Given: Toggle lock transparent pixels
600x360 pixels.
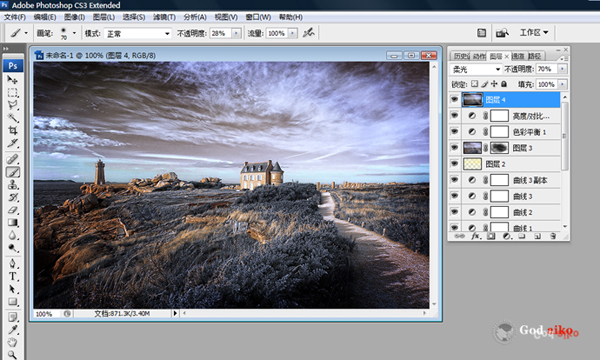Looking at the screenshot, I should 474,84.
